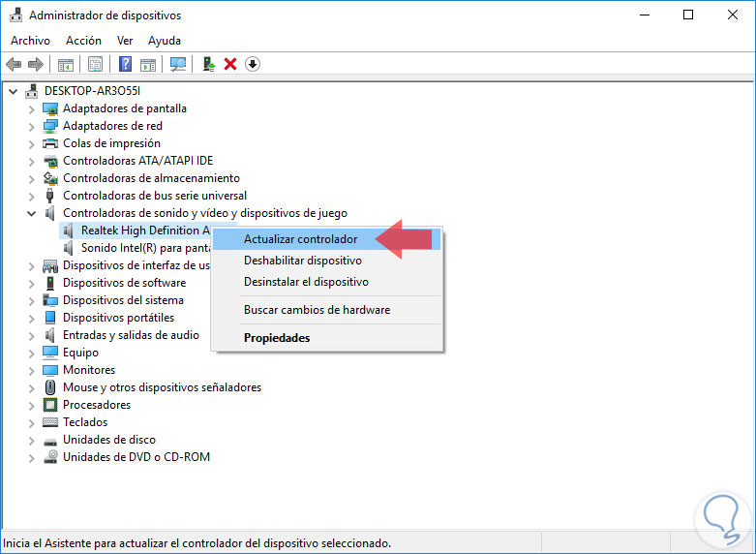Click the processor chip icon for Procesadores
756x554 pixels.
click(x=50, y=405)
